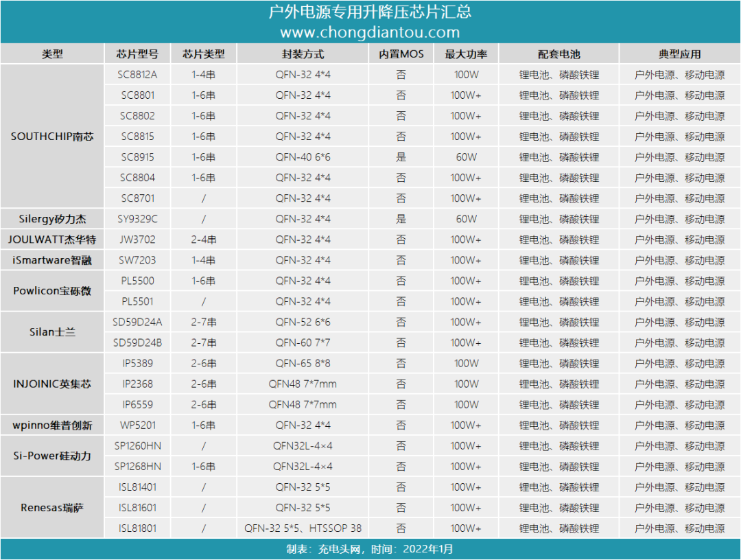Click chip model IP6559
The width and height of the screenshot is (741, 560).
point(137,404)
